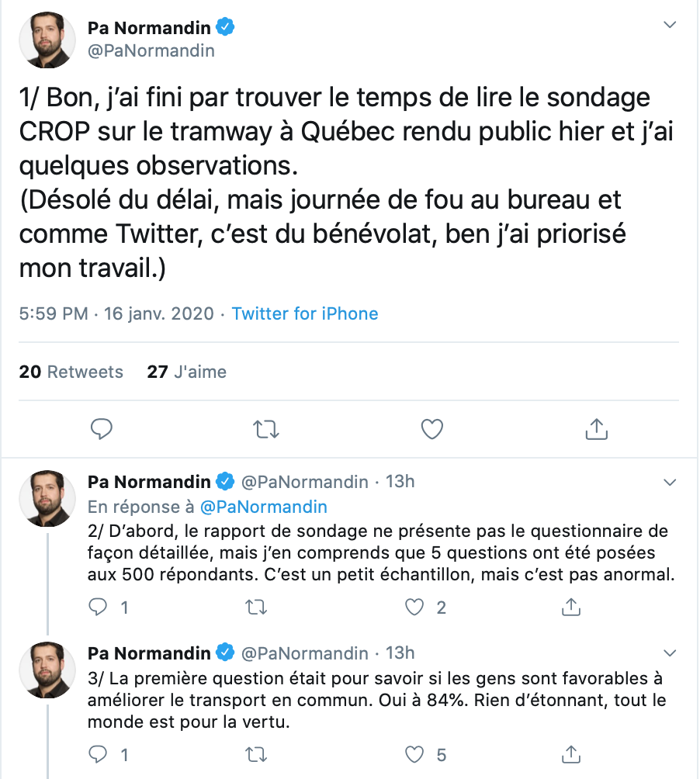The width and height of the screenshot is (700, 779).
Task: Open the Twitter for iPhone link
Action: pyautogui.click(x=304, y=313)
